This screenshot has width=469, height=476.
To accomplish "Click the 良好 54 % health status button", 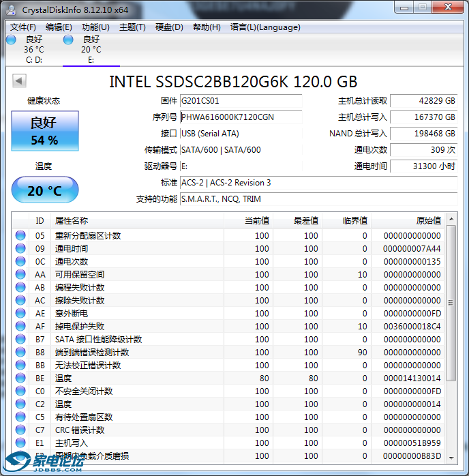I will pyautogui.click(x=45, y=131).
